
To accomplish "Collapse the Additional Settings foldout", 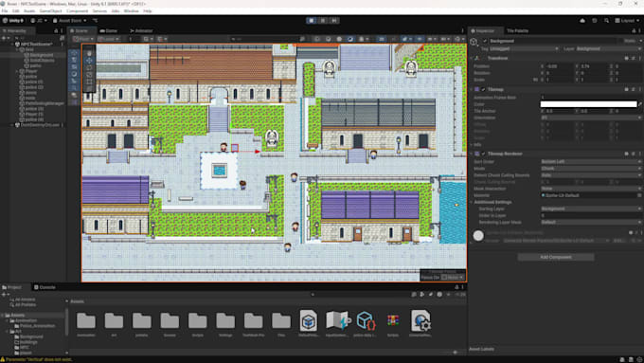I will coord(472,202).
